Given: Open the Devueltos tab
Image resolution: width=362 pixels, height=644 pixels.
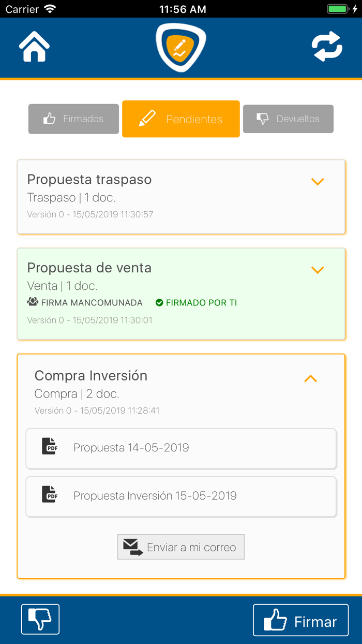Looking at the screenshot, I should pos(288,119).
